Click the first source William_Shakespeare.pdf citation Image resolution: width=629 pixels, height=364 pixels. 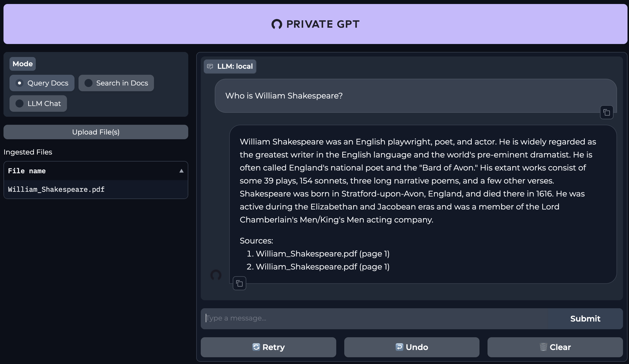point(322,254)
